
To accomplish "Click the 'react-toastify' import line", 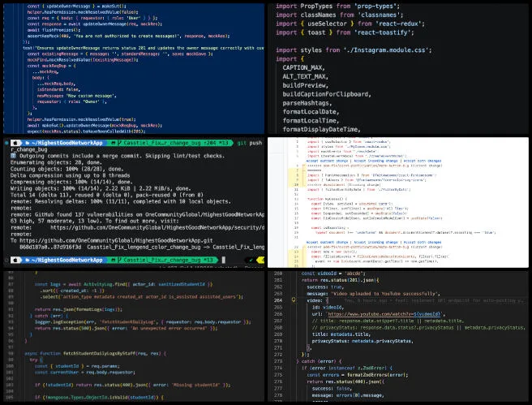I will click(345, 32).
